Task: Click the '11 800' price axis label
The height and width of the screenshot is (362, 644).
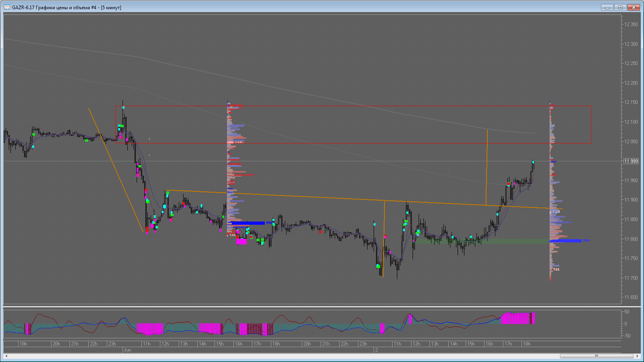Action: (631, 239)
